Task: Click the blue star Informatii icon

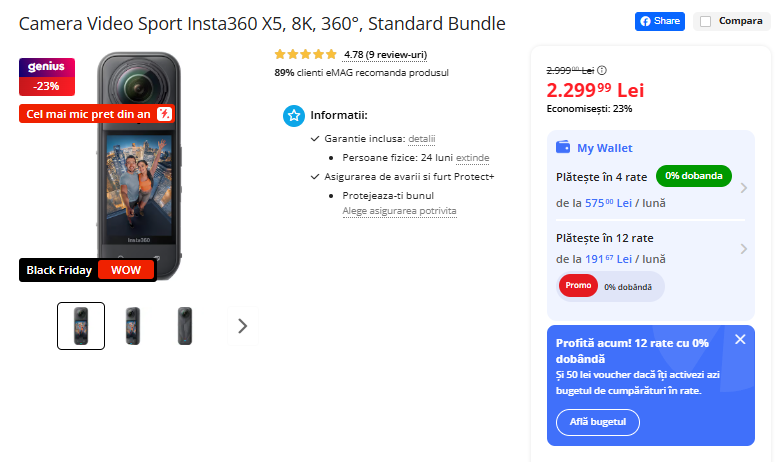Action: pyautogui.click(x=293, y=116)
